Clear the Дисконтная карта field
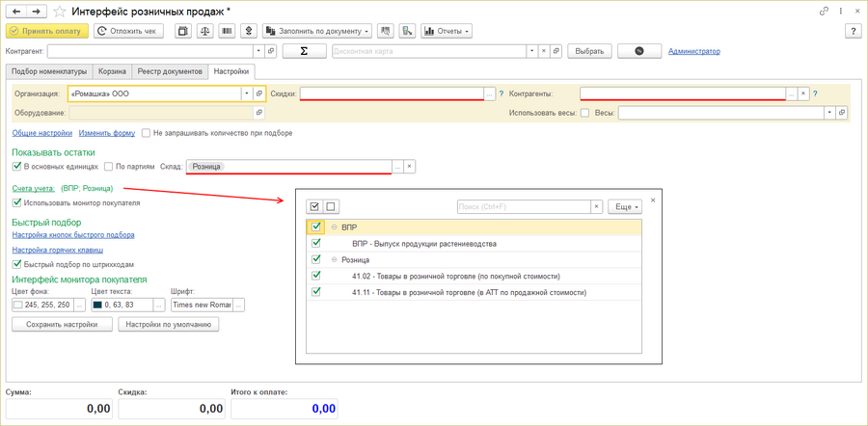The height and width of the screenshot is (426, 868). click(544, 51)
